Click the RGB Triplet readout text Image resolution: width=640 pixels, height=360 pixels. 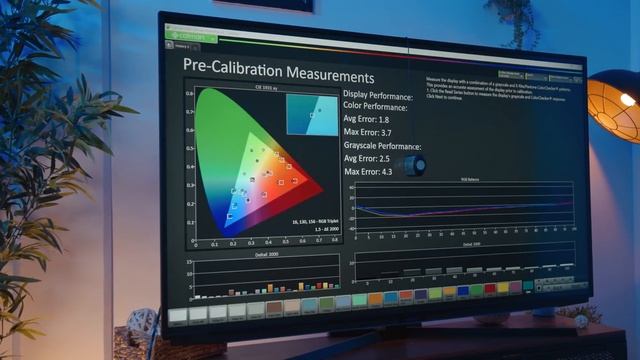[315, 222]
